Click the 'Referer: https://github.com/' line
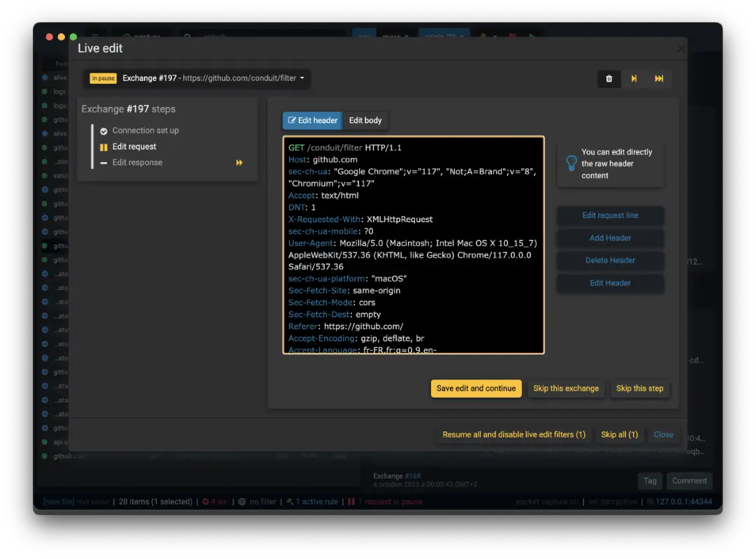This screenshot has height=559, width=756. pyautogui.click(x=346, y=326)
